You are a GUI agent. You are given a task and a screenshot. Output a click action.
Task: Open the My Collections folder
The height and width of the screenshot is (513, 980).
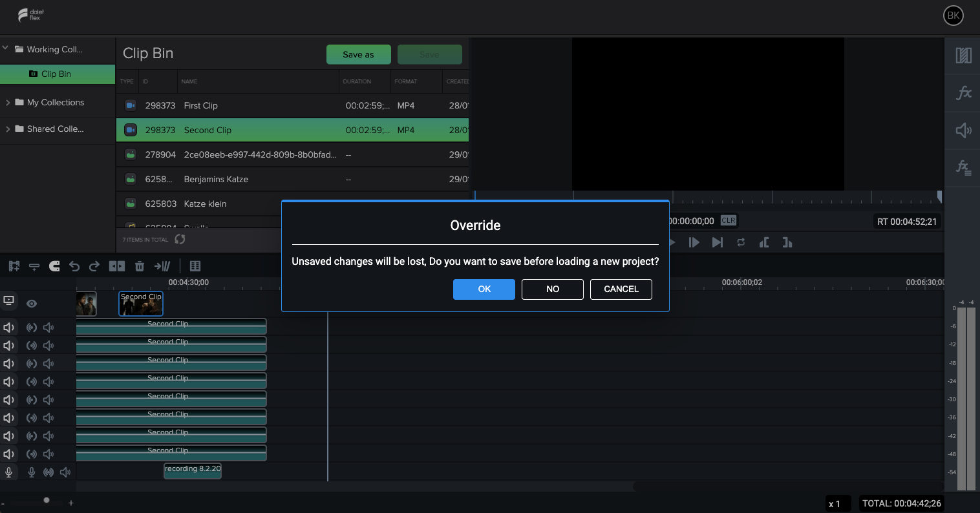click(x=49, y=102)
